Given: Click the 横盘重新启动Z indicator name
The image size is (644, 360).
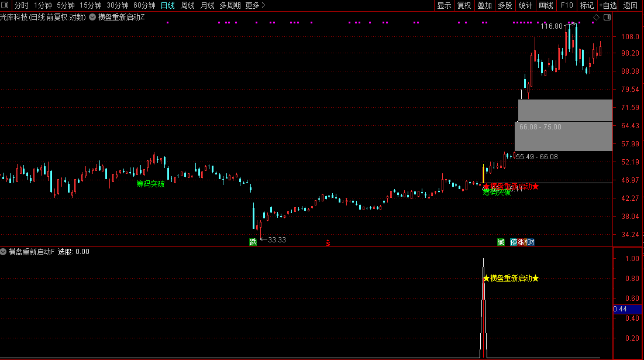Looking at the screenshot, I should [x=121, y=17].
